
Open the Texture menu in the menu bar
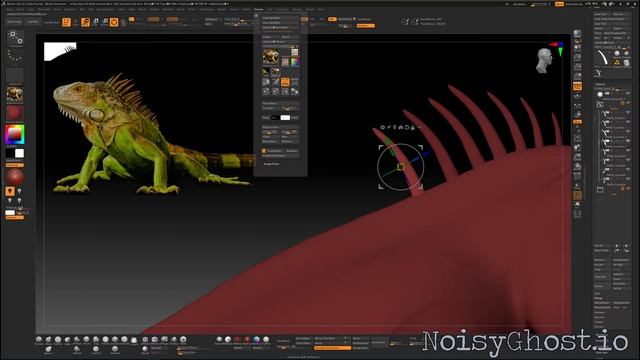(x=258, y=9)
